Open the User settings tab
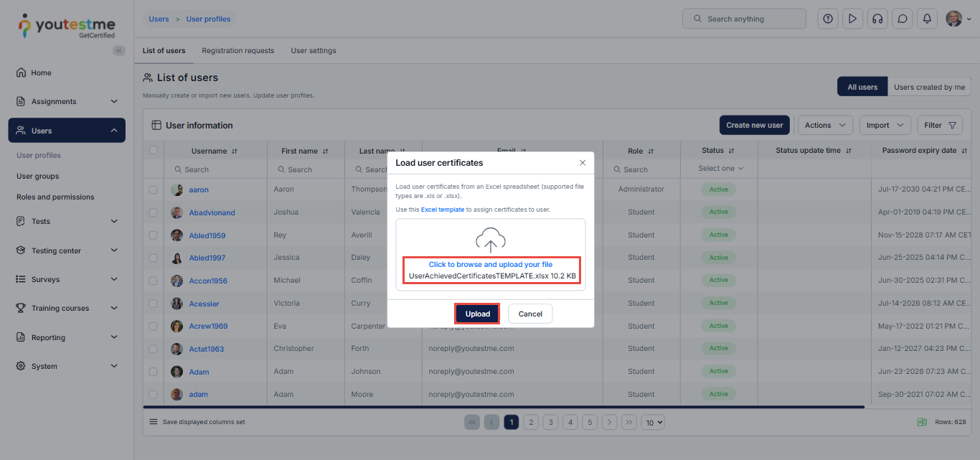 point(313,51)
